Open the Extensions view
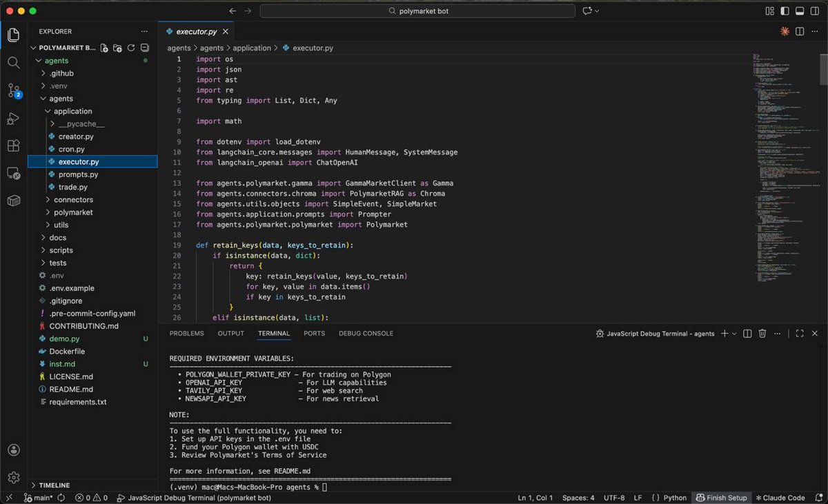The height and width of the screenshot is (504, 828). pyautogui.click(x=14, y=146)
